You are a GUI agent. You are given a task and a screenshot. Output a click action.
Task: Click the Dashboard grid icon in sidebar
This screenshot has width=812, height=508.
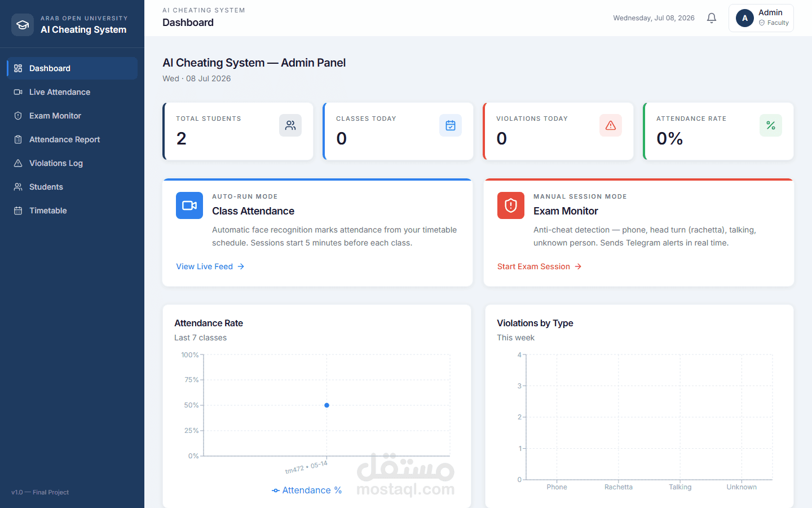18,68
